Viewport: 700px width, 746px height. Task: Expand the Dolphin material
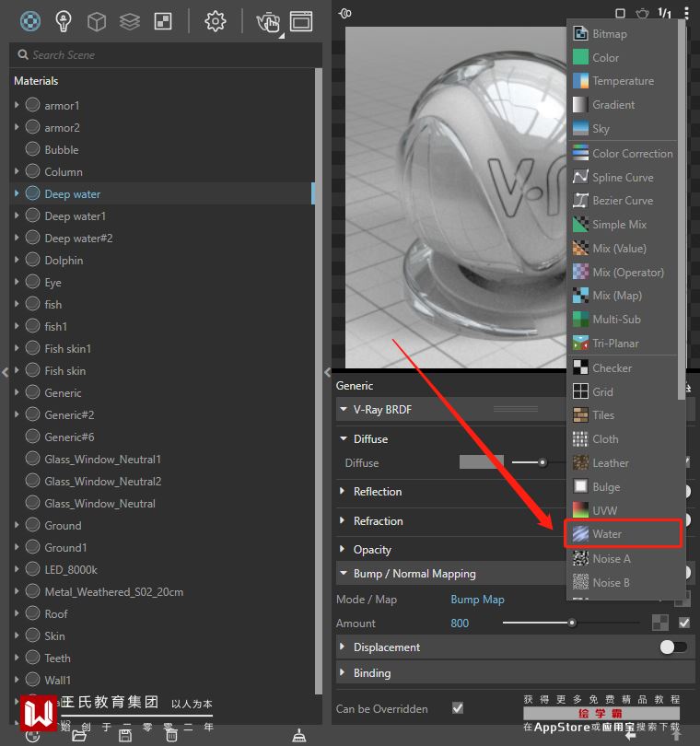pos(17,260)
